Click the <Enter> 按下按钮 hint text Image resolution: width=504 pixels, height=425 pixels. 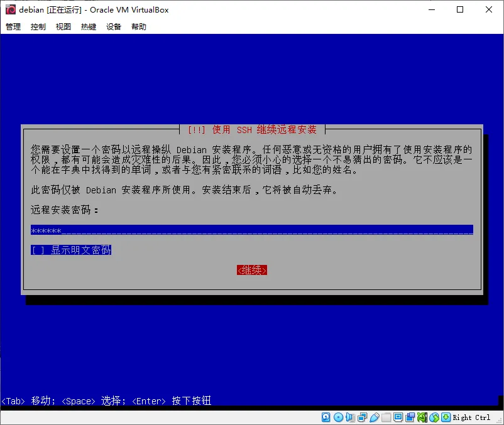pyautogui.click(x=172, y=401)
